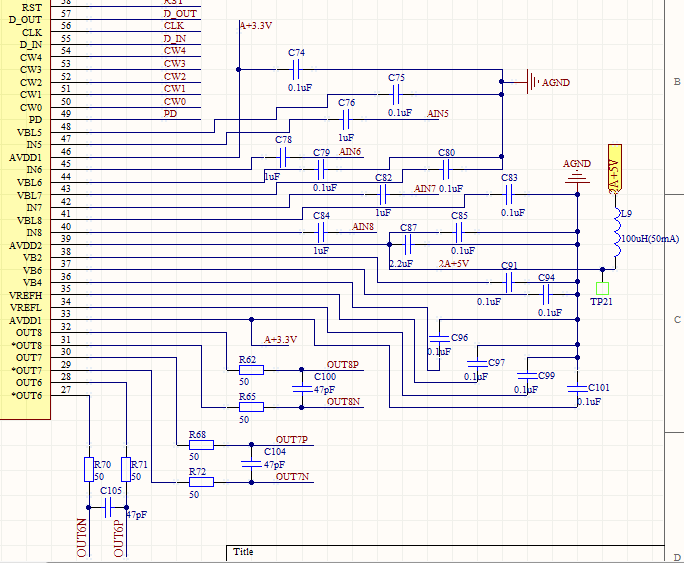Image resolution: width=684 pixels, height=563 pixels.
Task: Select resistor R72 body
Action: 201,482
